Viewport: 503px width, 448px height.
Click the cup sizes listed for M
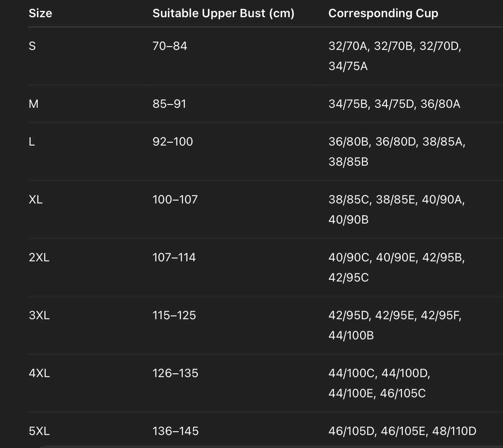[x=394, y=104]
